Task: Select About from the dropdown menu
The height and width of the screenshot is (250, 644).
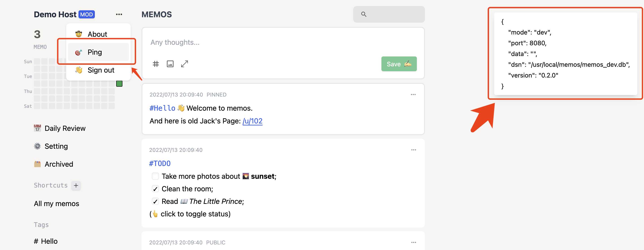Action: pyautogui.click(x=97, y=34)
